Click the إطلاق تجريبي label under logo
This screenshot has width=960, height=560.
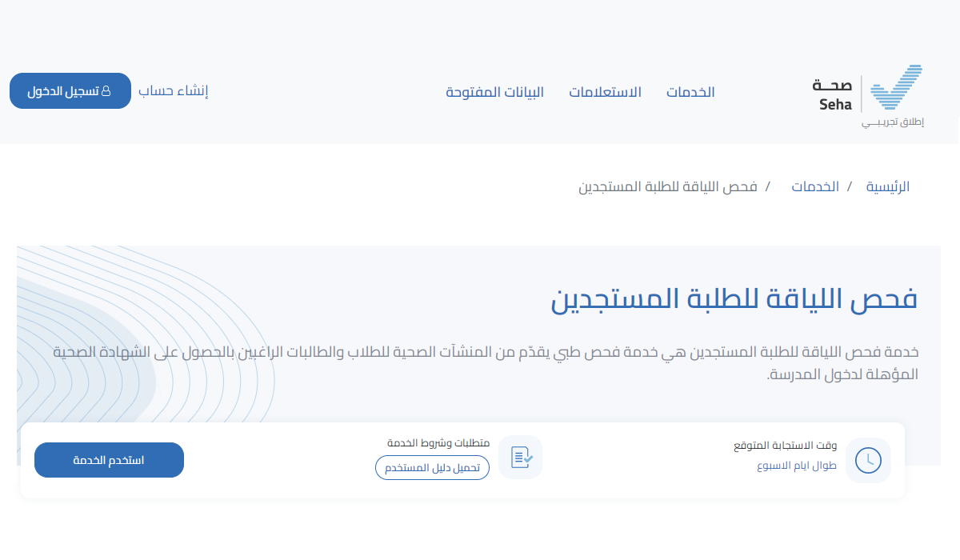point(893,122)
